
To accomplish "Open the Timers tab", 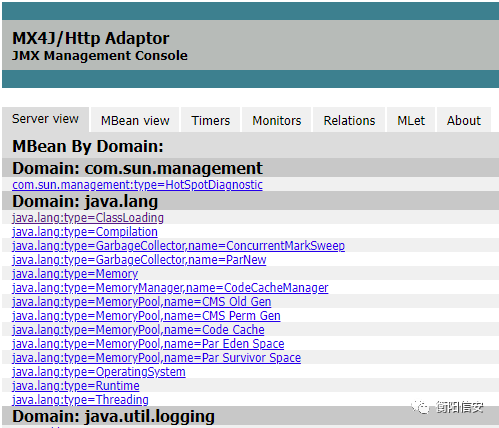I will point(211,120).
